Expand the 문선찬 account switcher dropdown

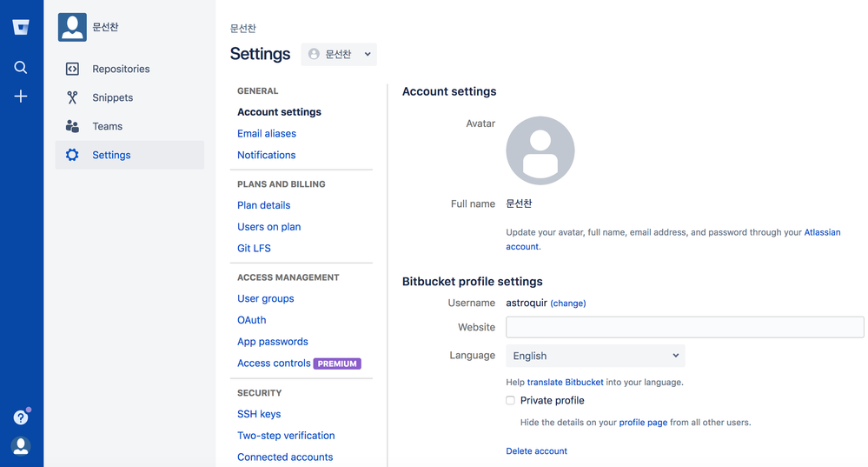pos(339,54)
